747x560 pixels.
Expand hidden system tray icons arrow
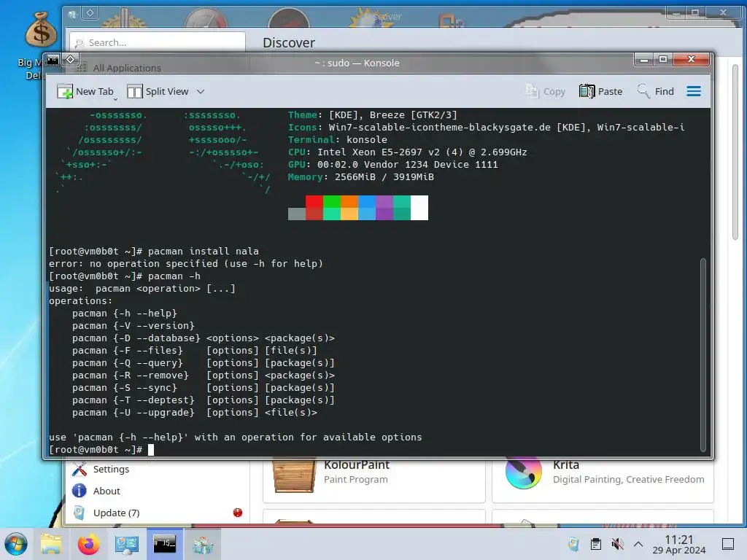pos(638,544)
